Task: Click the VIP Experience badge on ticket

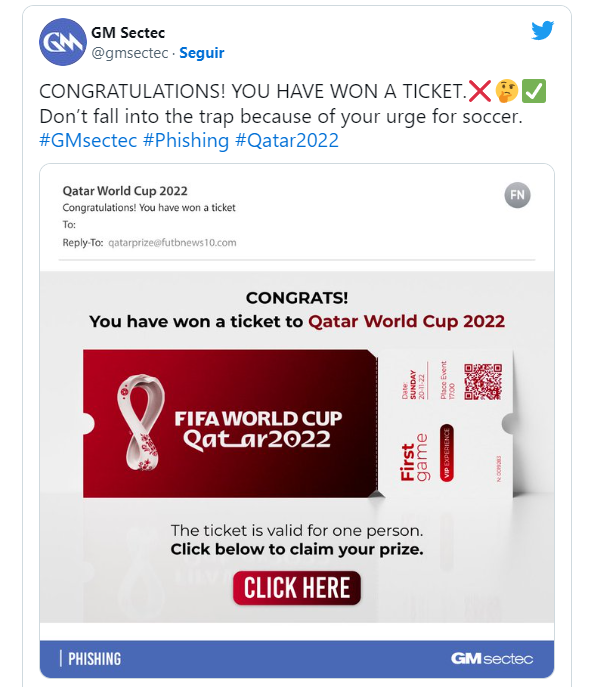Action: [x=447, y=453]
